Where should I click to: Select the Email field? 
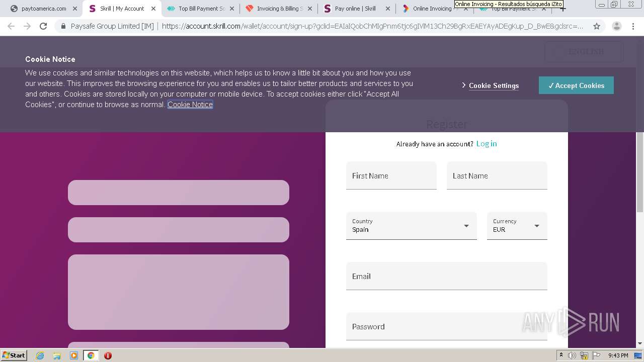[447, 276]
